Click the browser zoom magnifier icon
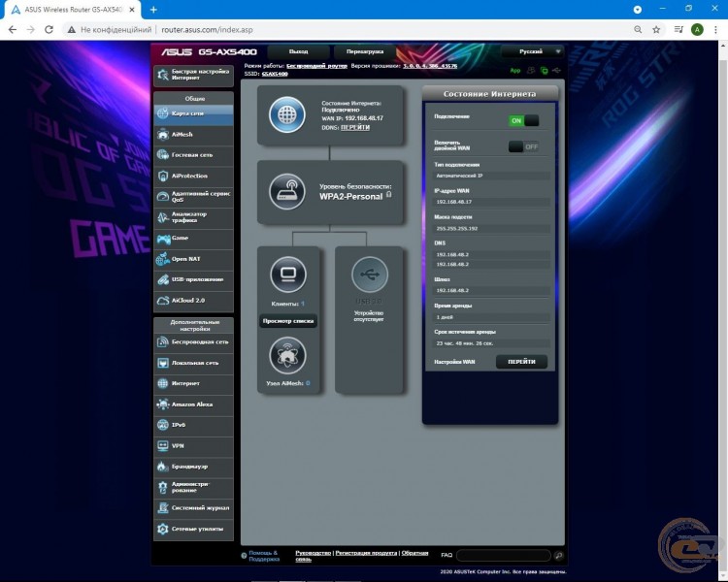 pyautogui.click(x=638, y=30)
